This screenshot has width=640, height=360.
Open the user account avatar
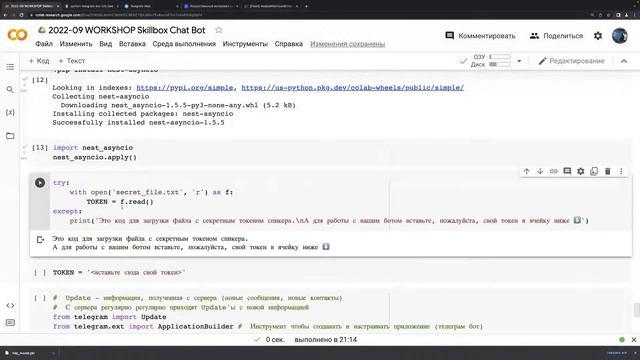[620, 36]
